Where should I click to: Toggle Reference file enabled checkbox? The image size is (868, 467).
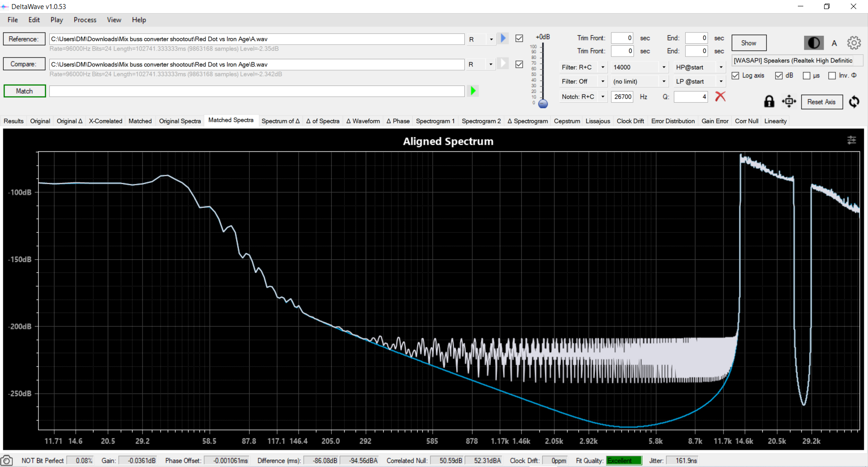[x=519, y=38]
